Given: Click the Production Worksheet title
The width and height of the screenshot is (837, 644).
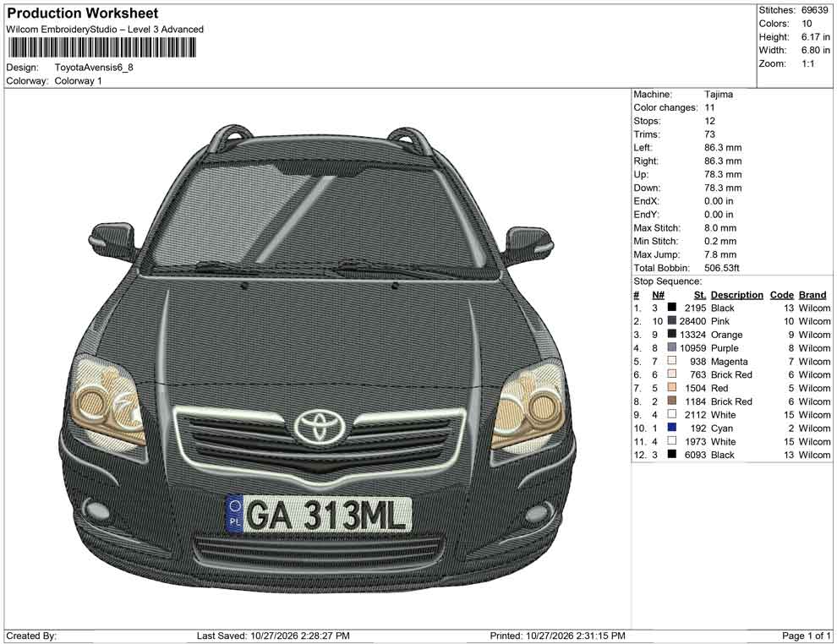Looking at the screenshot, I should pos(83,14).
